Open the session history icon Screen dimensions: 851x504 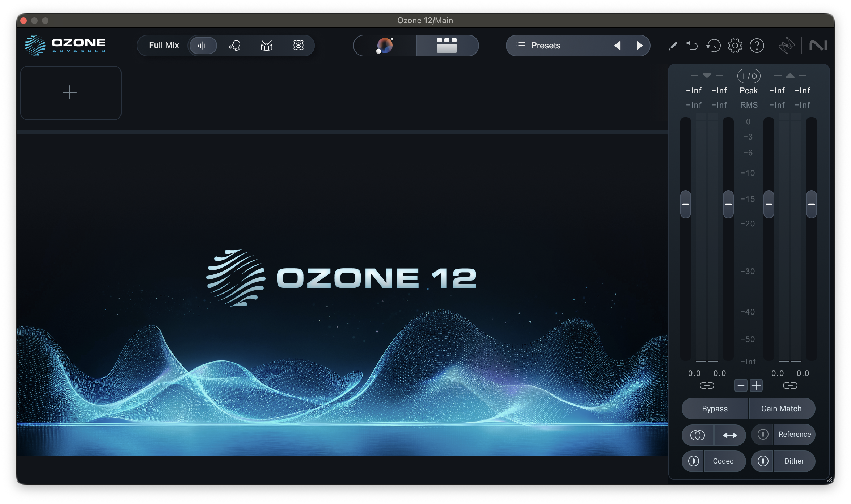(x=713, y=45)
